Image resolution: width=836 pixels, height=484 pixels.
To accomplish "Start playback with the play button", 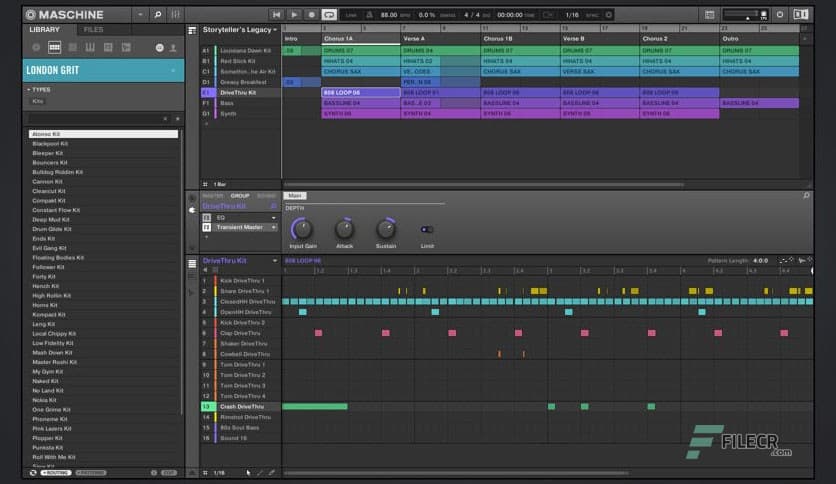I will (x=294, y=15).
